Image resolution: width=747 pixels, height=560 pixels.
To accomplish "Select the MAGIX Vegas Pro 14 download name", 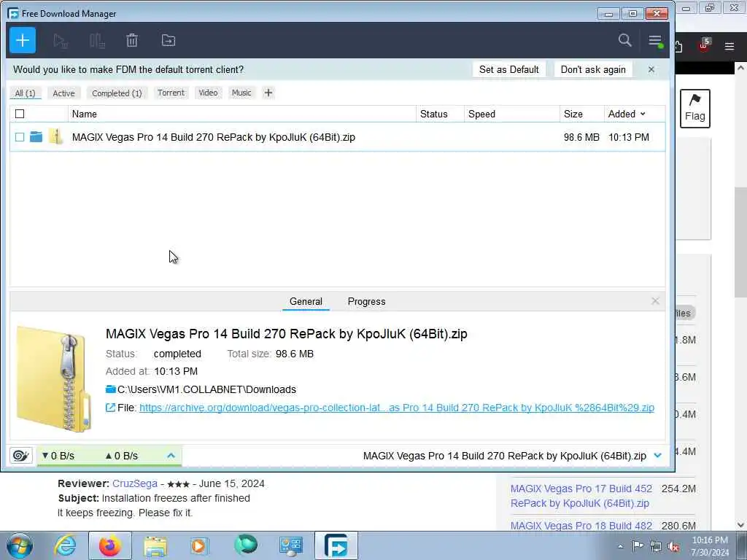I will [214, 137].
